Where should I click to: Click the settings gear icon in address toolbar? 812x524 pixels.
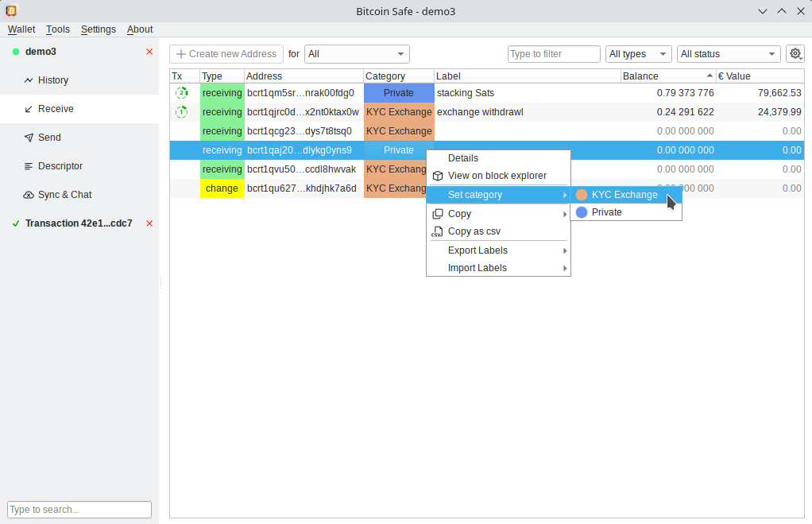(x=795, y=54)
